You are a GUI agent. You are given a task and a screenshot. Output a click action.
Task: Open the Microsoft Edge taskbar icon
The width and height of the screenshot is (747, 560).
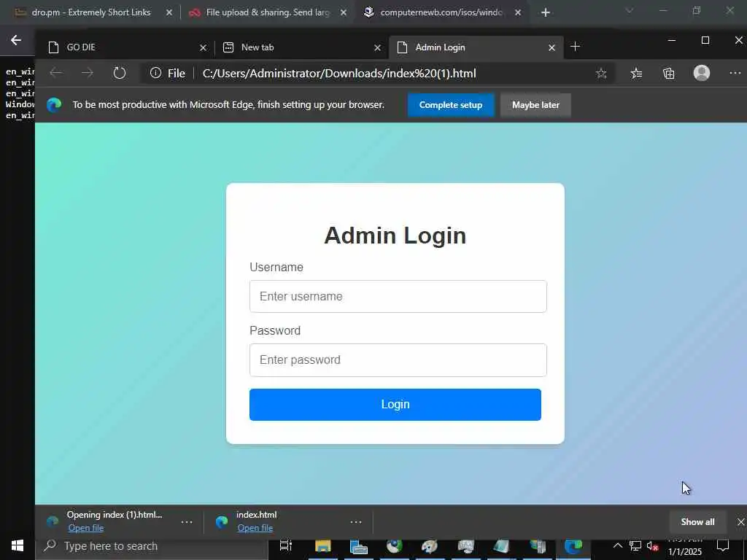(573, 545)
